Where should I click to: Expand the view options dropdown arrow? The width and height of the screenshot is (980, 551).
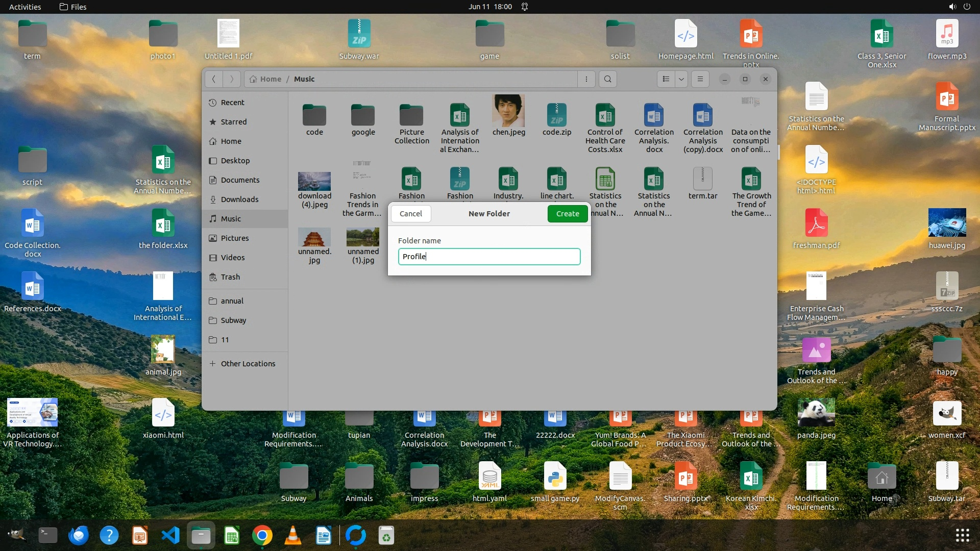(x=681, y=79)
